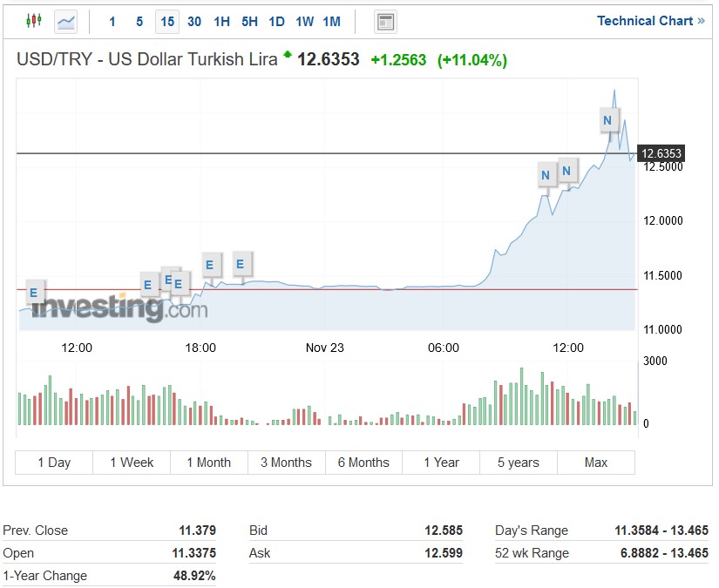Toggle the news panel icon in toolbar
Viewport: 719px width, 588px height.
(x=384, y=22)
